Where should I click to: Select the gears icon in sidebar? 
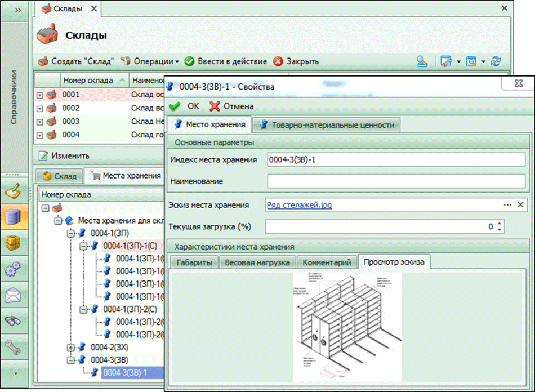point(14,269)
